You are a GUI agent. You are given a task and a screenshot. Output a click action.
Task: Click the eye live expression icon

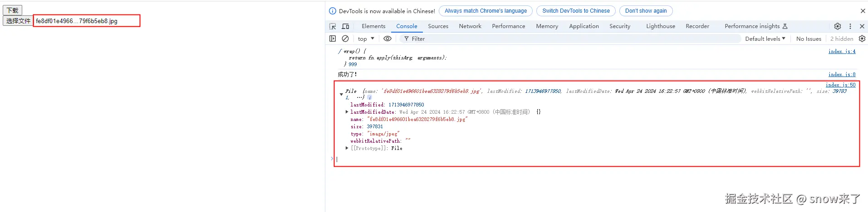point(387,39)
